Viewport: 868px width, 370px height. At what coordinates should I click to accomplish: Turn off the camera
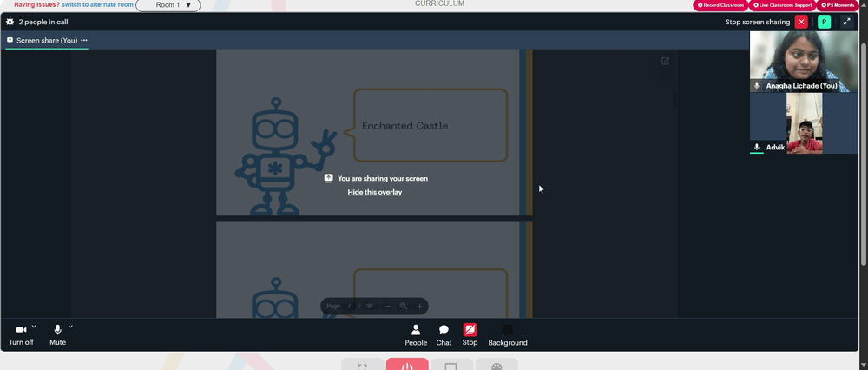pyautogui.click(x=21, y=334)
